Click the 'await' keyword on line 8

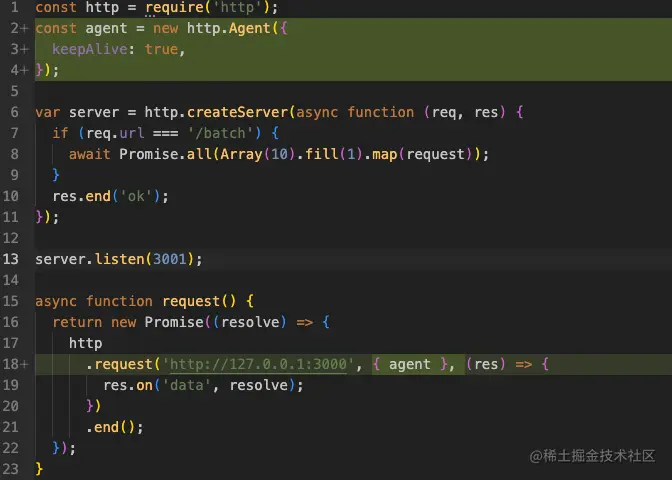[x=90, y=154]
